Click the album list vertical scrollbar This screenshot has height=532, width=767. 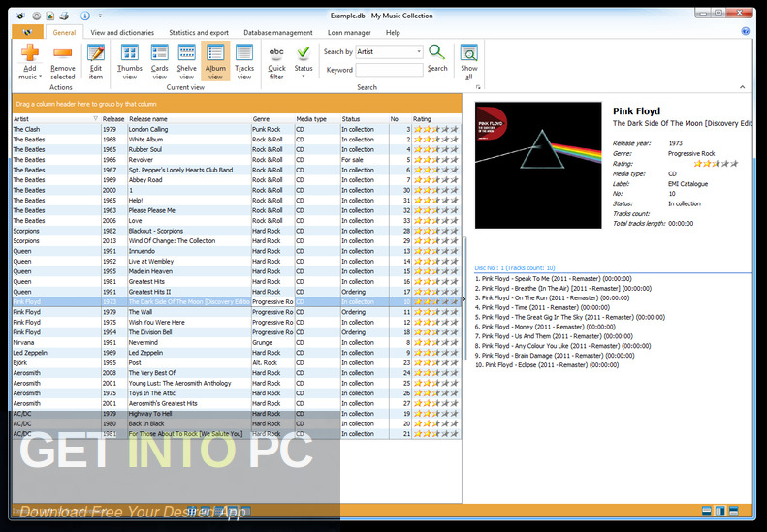point(463,298)
